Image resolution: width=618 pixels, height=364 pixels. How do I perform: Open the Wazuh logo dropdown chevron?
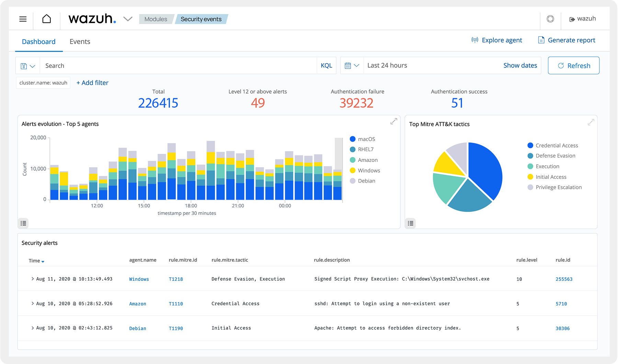coord(127,19)
